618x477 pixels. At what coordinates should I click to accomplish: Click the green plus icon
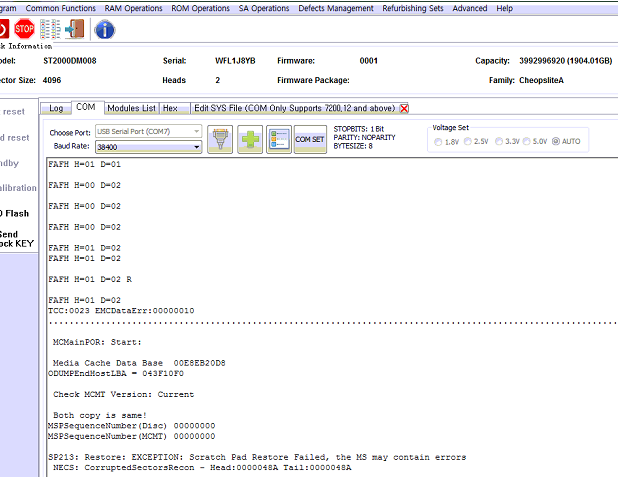(250, 139)
